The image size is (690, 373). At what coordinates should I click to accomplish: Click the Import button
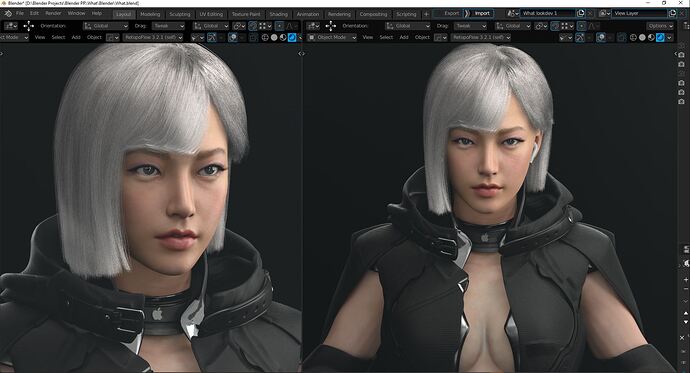pyautogui.click(x=482, y=13)
